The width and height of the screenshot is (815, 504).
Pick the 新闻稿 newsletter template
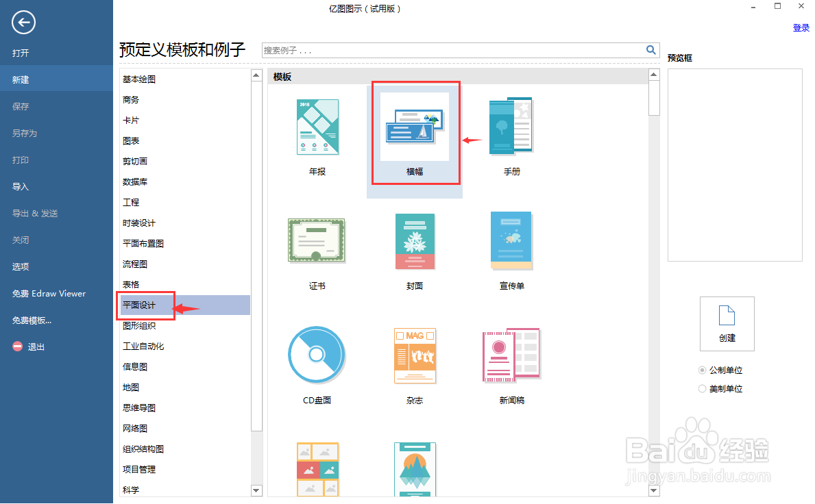pos(511,355)
